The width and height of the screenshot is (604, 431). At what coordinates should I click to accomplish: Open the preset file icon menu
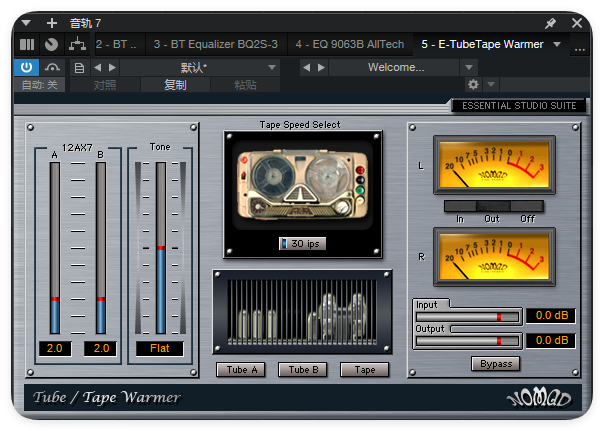79,68
